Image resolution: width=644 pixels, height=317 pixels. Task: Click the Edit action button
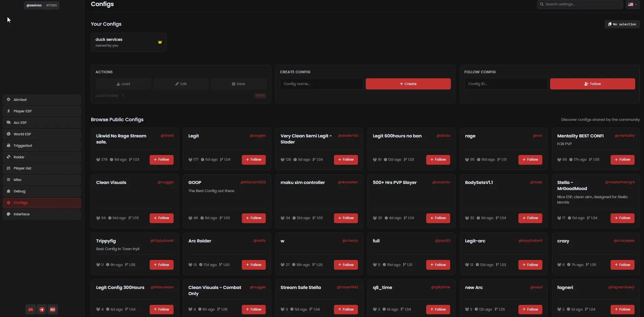click(x=181, y=84)
